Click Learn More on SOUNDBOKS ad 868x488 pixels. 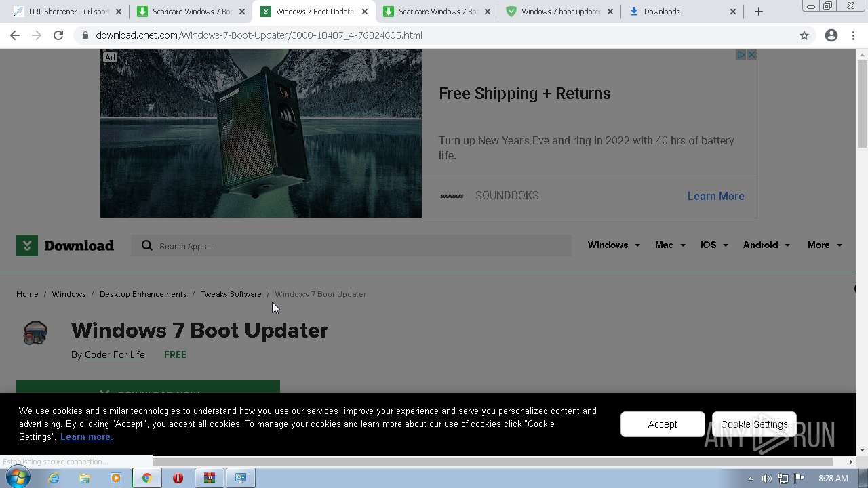715,196
